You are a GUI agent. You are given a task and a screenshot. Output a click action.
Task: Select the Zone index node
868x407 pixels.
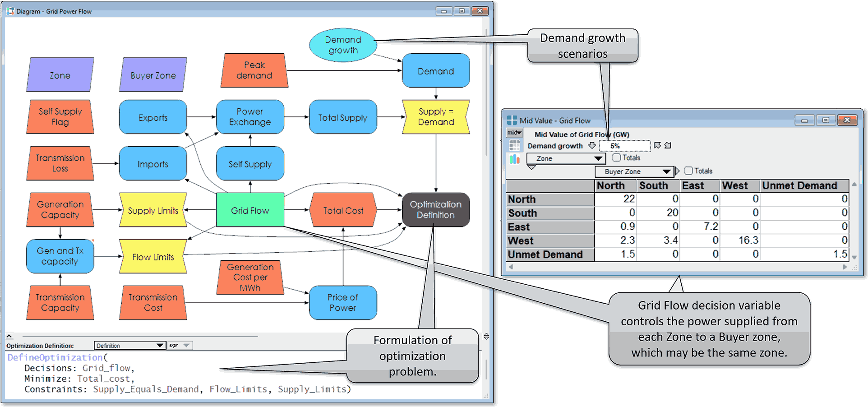point(60,75)
